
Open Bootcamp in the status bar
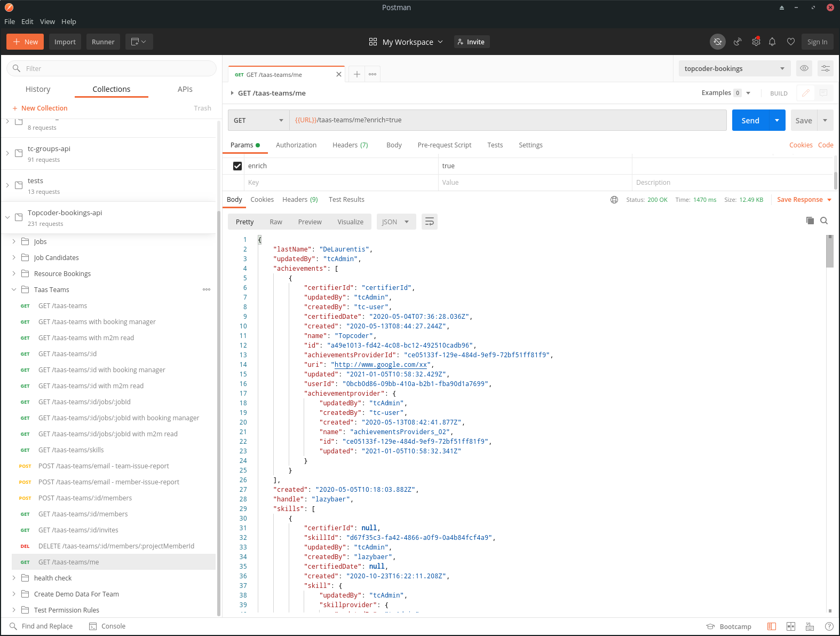[x=728, y=626]
